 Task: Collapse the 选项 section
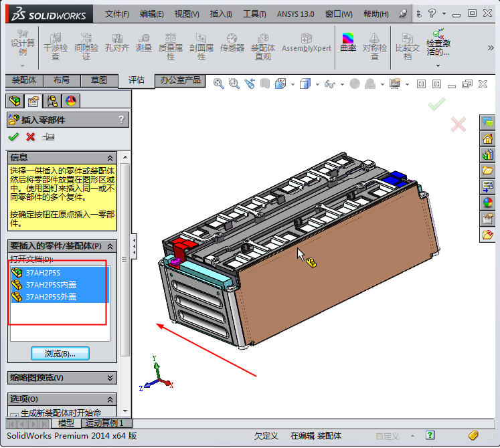coord(110,399)
